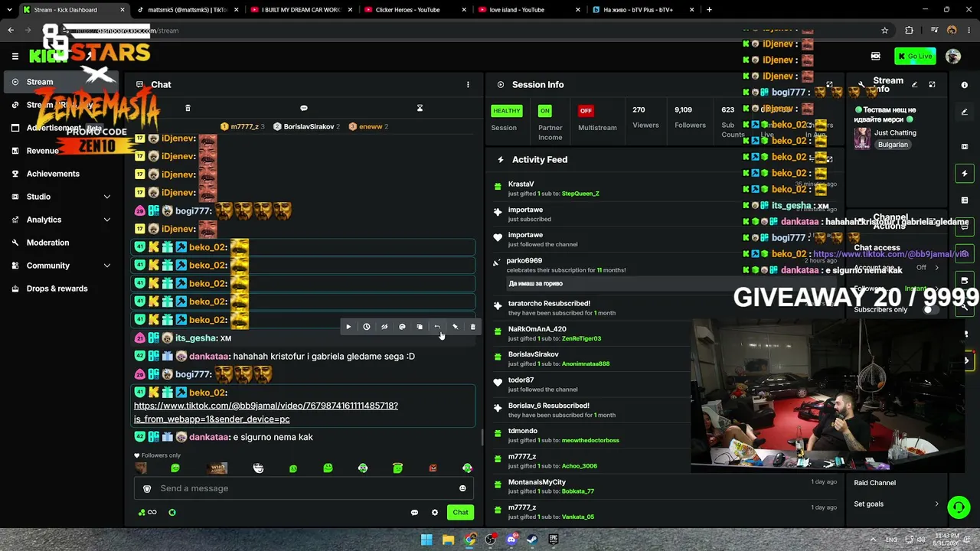This screenshot has width=980, height=551.
Task: Toggle the Subscribers only switch
Action: [930, 310]
